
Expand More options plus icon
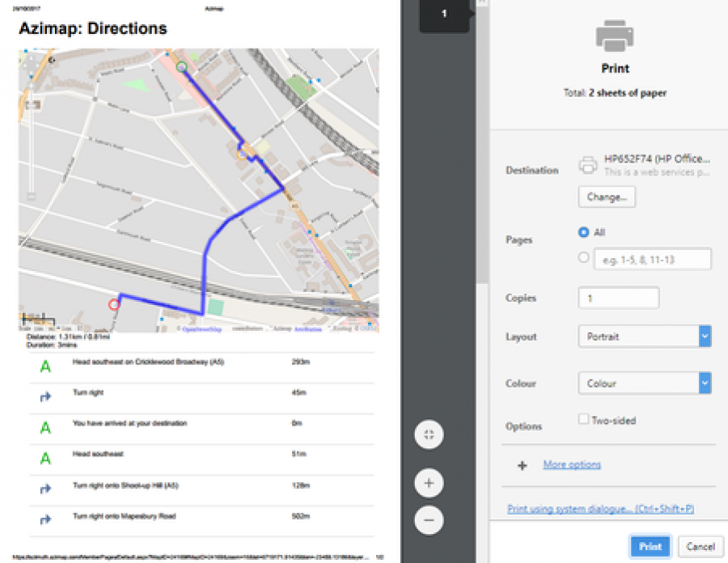click(523, 465)
